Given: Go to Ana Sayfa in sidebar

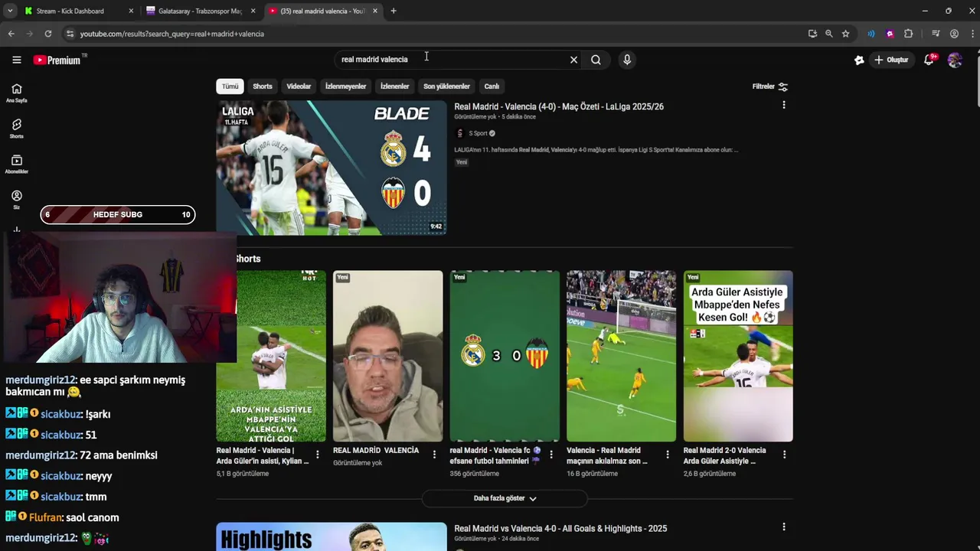Looking at the screenshot, I should [16, 93].
